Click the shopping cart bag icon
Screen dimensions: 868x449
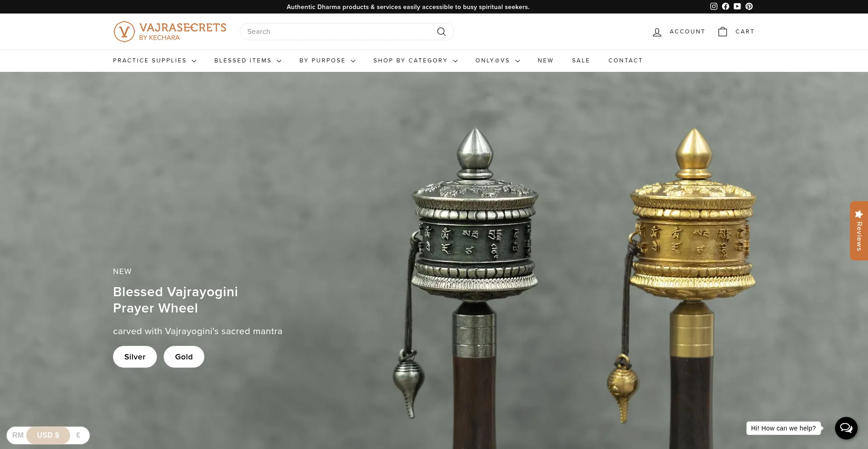[x=722, y=32]
